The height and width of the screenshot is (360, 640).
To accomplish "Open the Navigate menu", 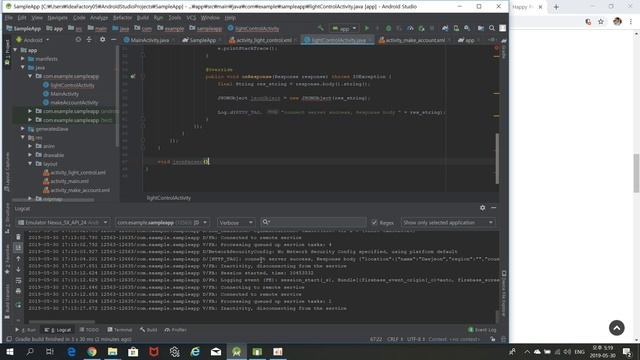I will 57,18.
